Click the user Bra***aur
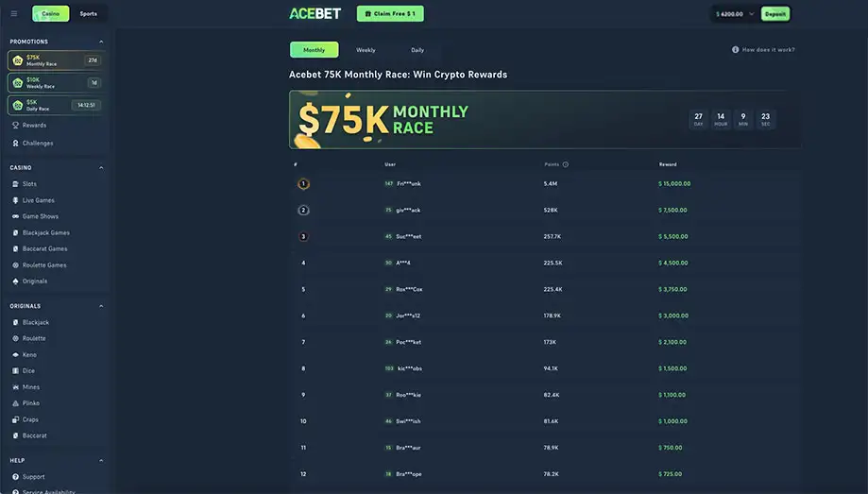The height and width of the screenshot is (494, 868). click(409, 448)
